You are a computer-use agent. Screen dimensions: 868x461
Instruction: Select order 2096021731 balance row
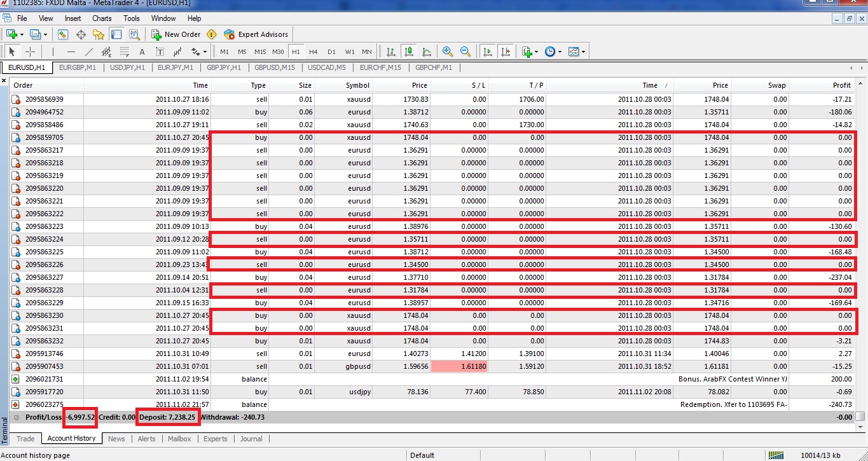tap(432, 379)
